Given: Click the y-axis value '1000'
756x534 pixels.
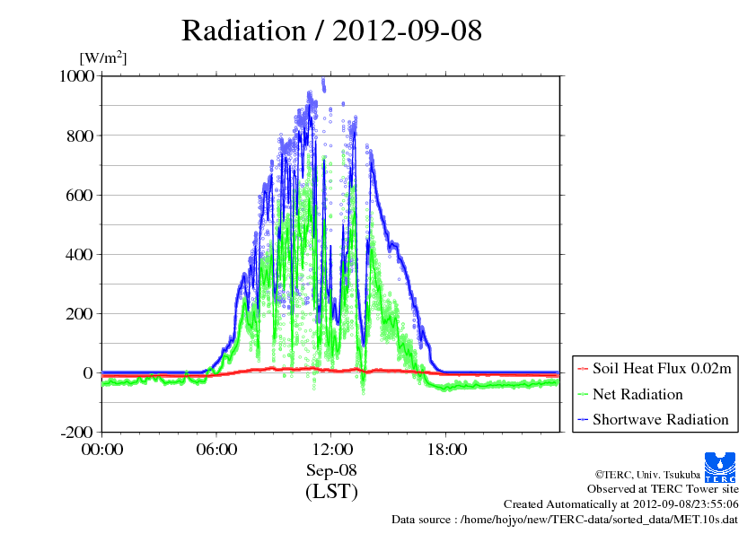Looking at the screenshot, I should [x=76, y=75].
